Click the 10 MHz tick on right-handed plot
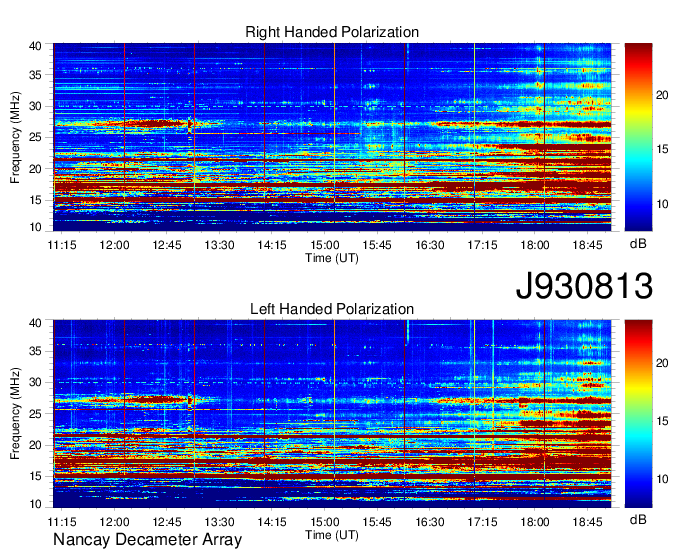This screenshot has width=680, height=552. (35, 227)
